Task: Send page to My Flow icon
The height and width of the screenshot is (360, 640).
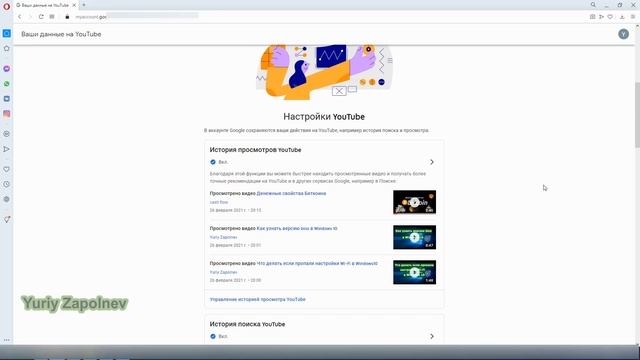Action: (601, 17)
